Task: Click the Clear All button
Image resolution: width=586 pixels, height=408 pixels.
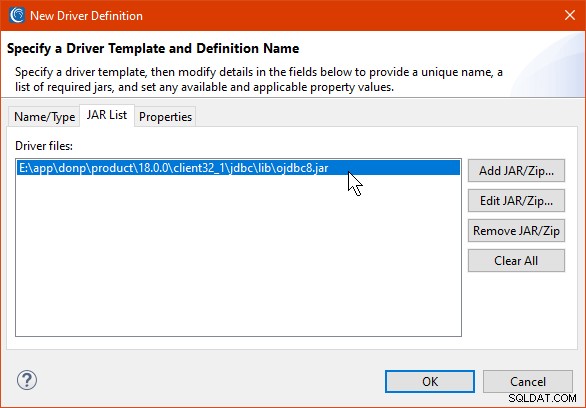Action: point(516,260)
